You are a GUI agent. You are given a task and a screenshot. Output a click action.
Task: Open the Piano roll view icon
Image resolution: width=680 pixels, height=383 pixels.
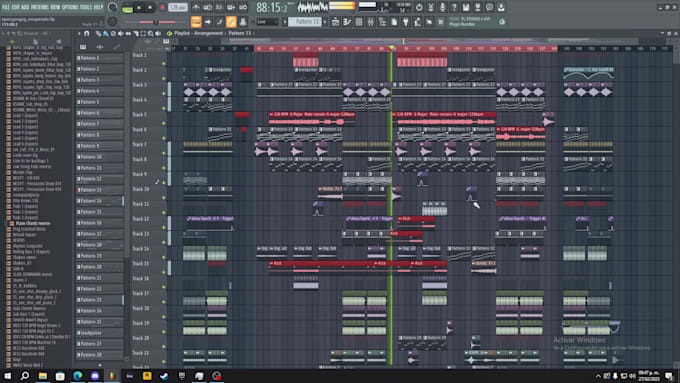(x=347, y=22)
